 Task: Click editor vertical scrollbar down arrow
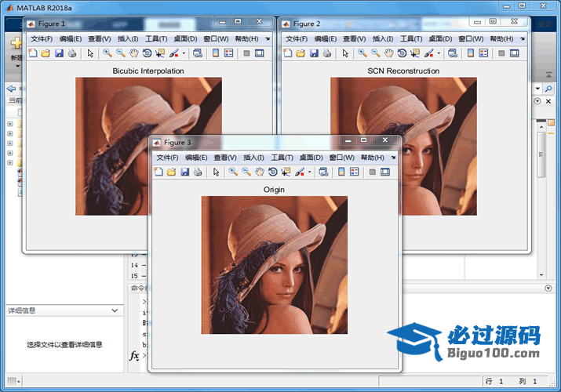click(x=541, y=275)
